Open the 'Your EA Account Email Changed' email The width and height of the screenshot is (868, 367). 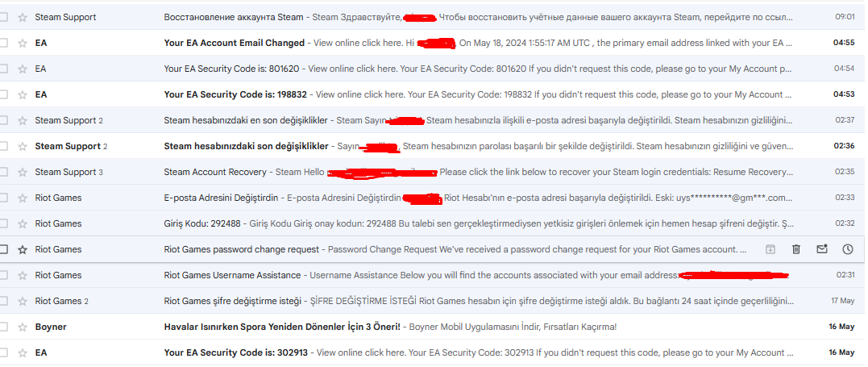(234, 43)
